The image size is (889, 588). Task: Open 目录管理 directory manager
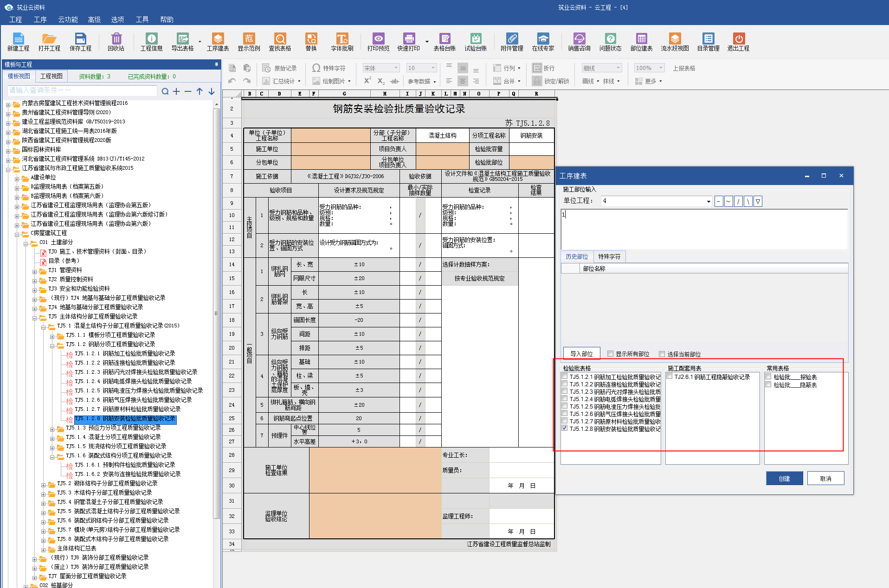click(708, 42)
